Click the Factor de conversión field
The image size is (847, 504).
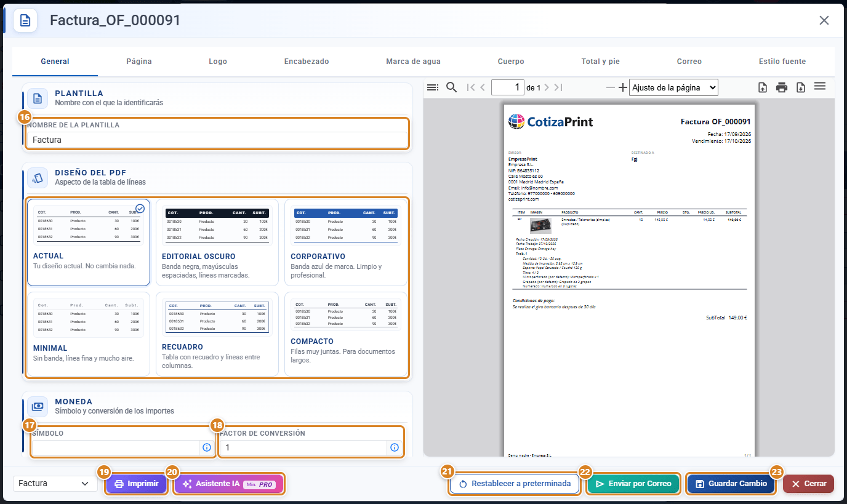303,447
